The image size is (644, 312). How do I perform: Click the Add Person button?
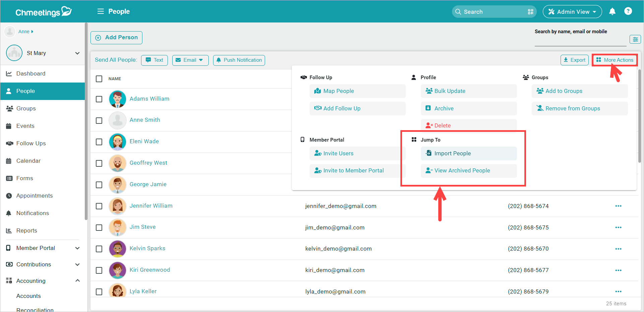click(x=116, y=38)
